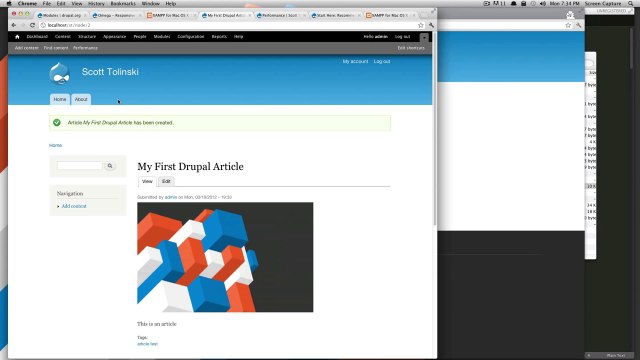
Task: Open the People admin menu item
Action: [140, 37]
